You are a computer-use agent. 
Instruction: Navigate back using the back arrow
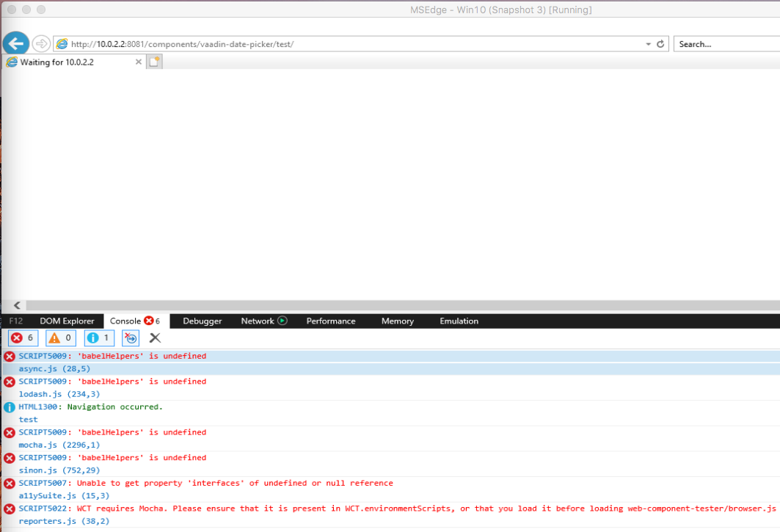point(15,43)
